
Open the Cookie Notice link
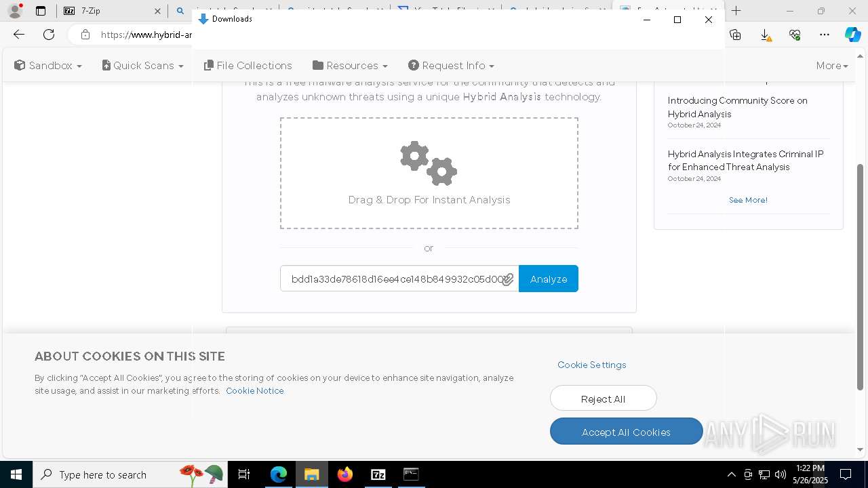pyautogui.click(x=255, y=391)
